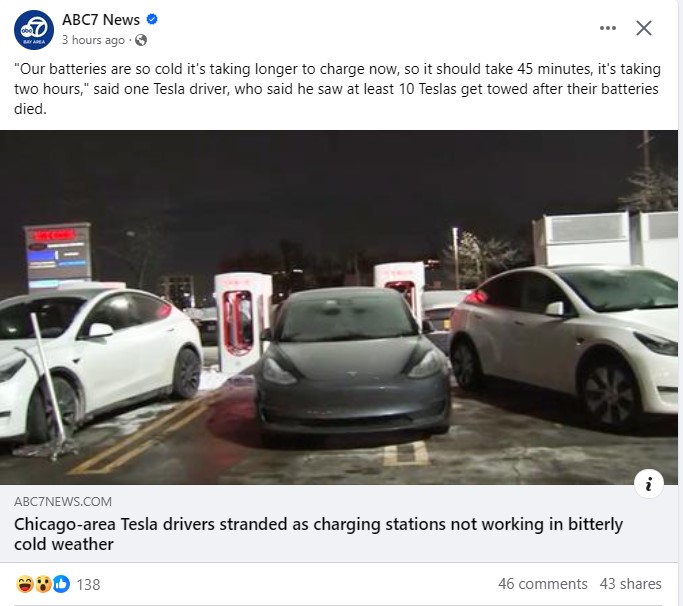This screenshot has height=606, width=683.
Task: Click the post caption quote text
Action: (337, 89)
